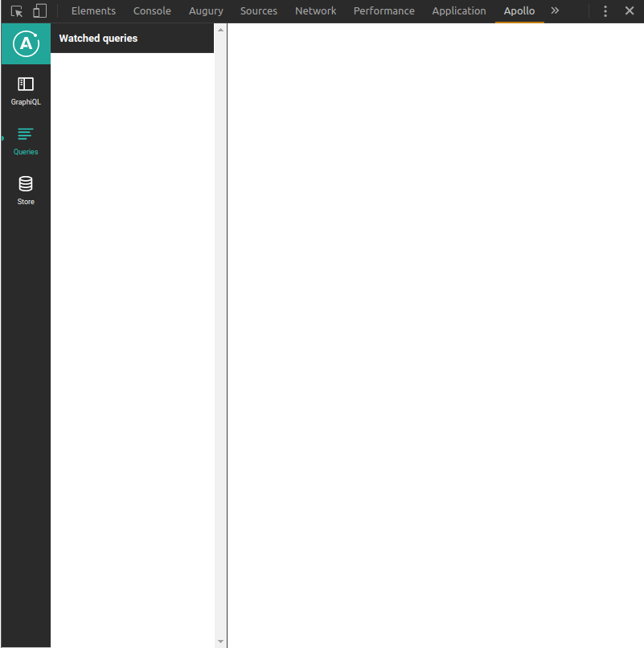The height and width of the screenshot is (648, 644).
Task: Open the DevTools customization menu
Action: point(605,10)
